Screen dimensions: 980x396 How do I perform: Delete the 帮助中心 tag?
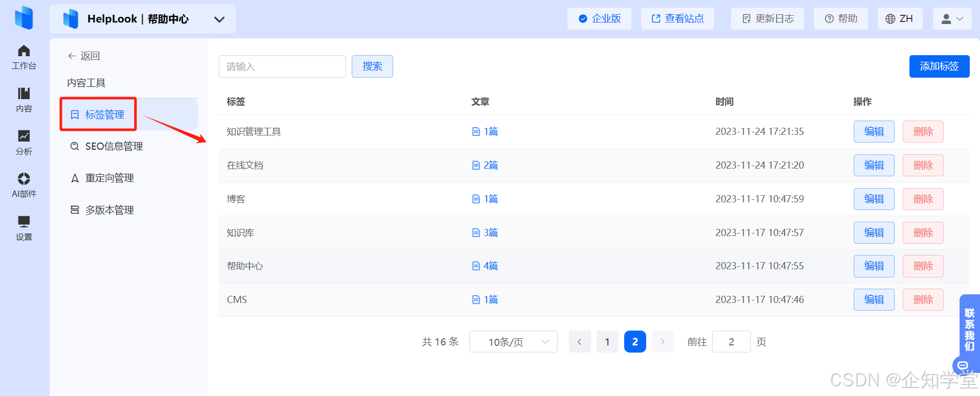click(x=923, y=266)
